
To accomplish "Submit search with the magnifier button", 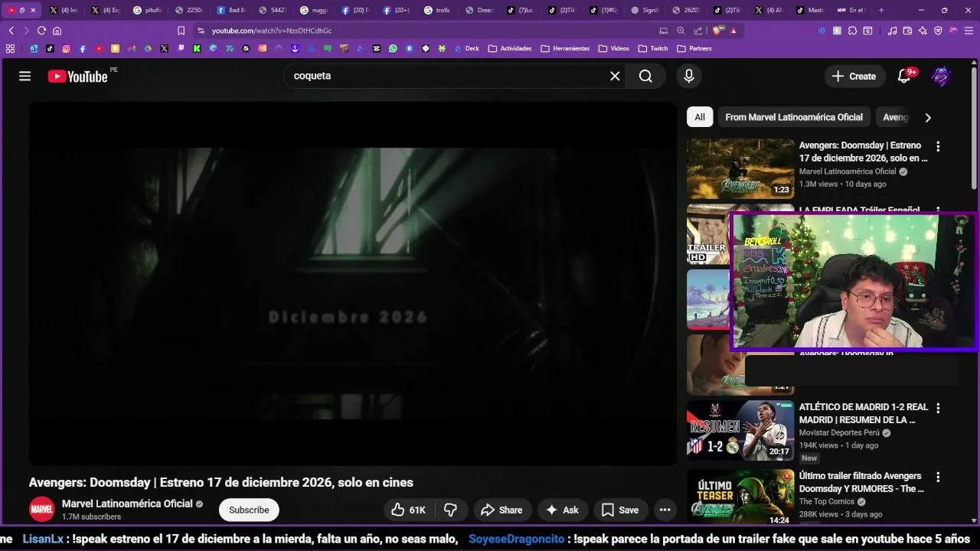I will coord(645,76).
